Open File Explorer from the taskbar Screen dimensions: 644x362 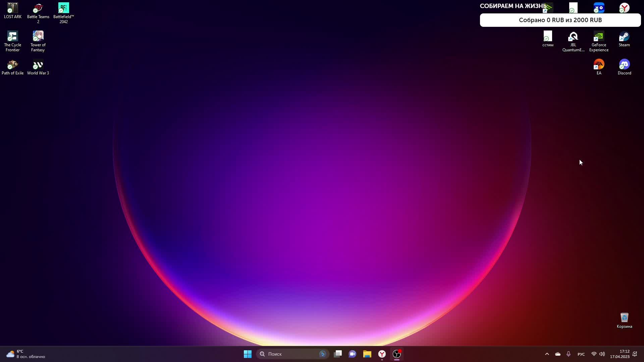367,354
